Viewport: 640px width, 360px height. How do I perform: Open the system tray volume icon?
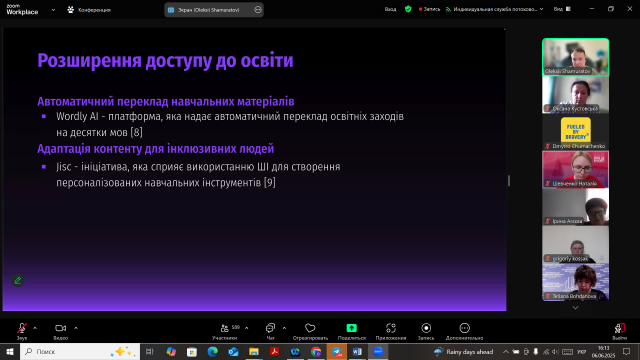pyautogui.click(x=555, y=351)
